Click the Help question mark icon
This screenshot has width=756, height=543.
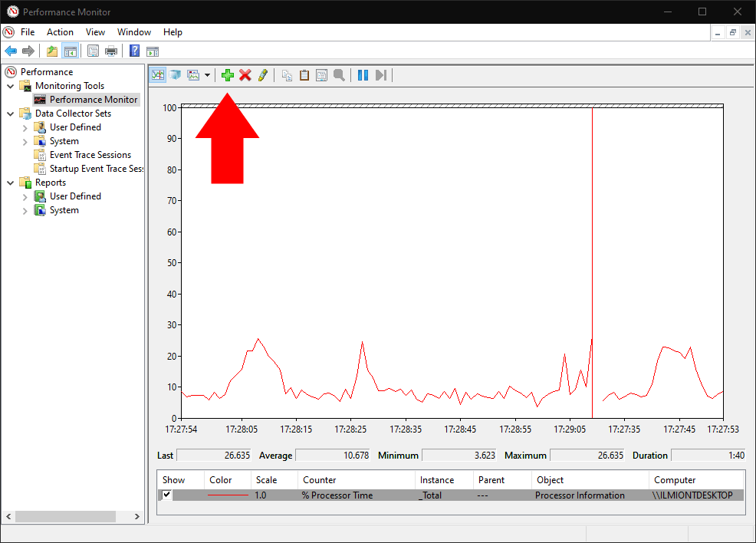coord(133,51)
